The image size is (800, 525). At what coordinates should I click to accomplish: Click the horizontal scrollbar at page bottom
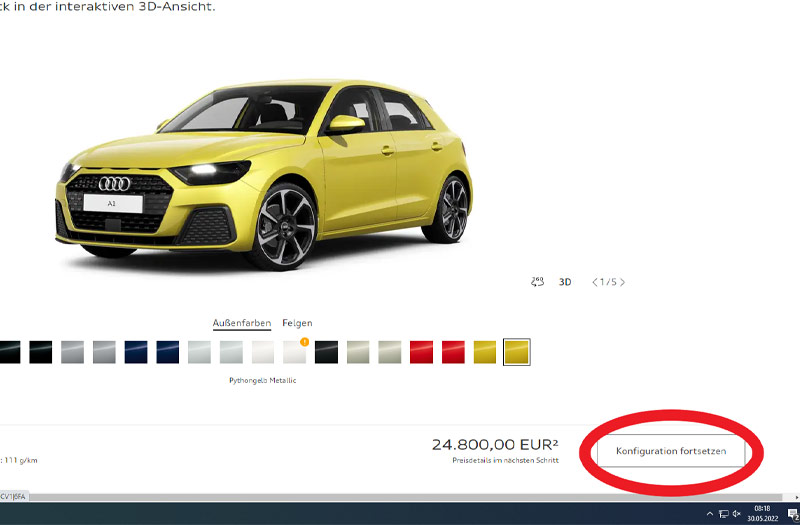pos(400,496)
